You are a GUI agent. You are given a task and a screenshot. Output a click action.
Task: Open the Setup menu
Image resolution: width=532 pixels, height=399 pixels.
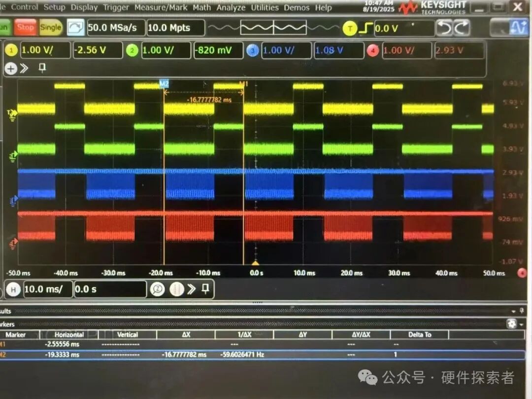click(54, 7)
